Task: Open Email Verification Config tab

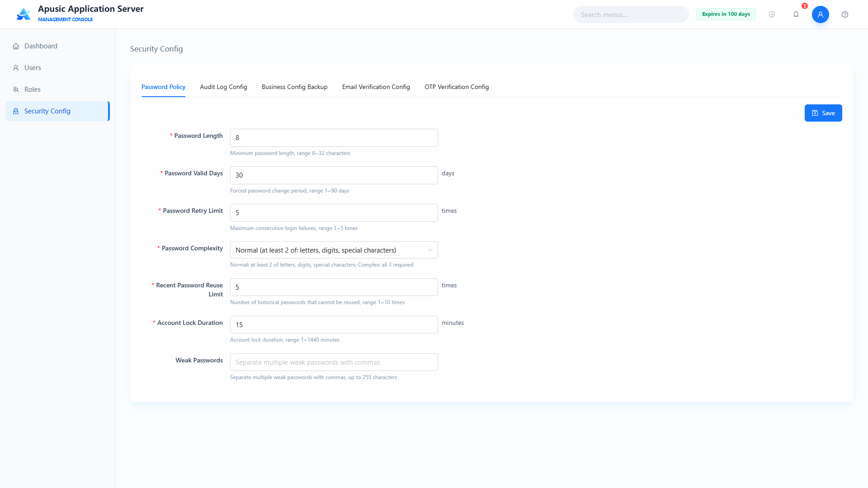Action: [x=376, y=87]
